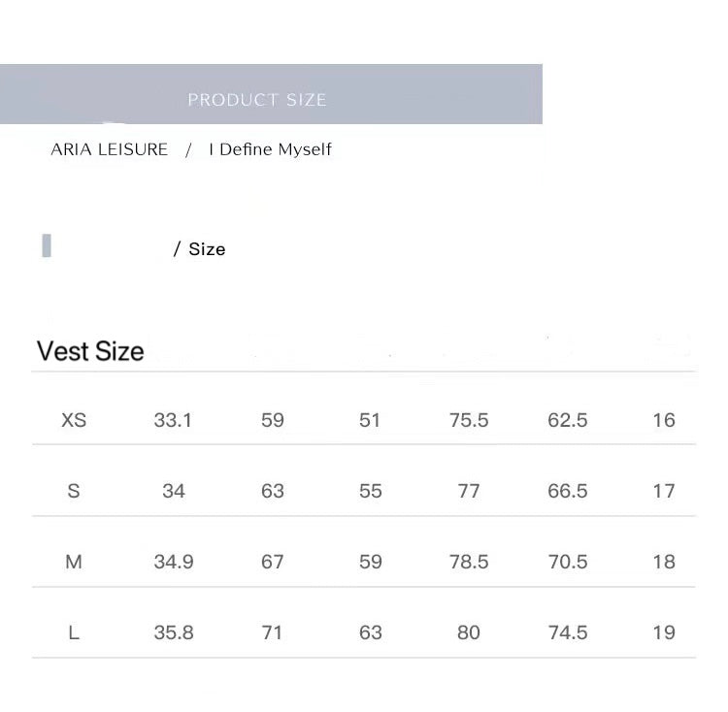Select the 74.5 cell in L row
This screenshot has width=728, height=712.
568,632
